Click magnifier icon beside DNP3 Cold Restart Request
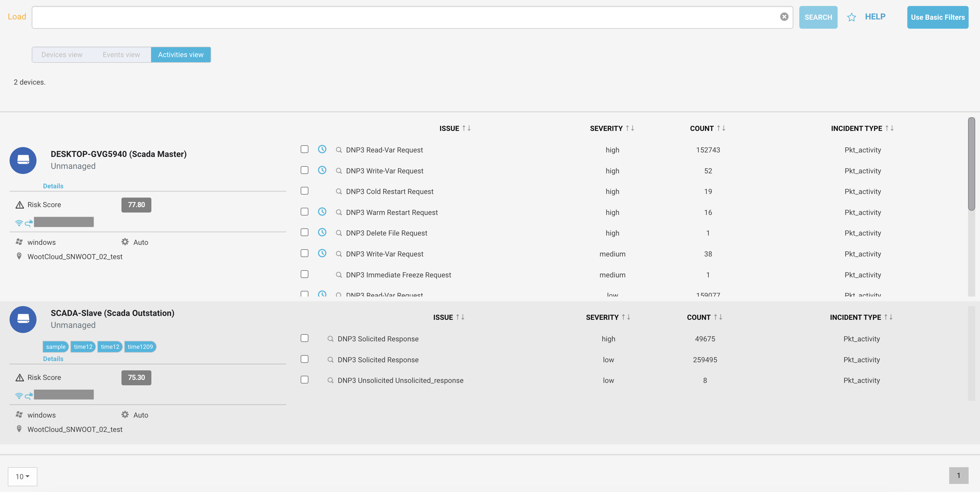The width and height of the screenshot is (980, 492). (339, 191)
